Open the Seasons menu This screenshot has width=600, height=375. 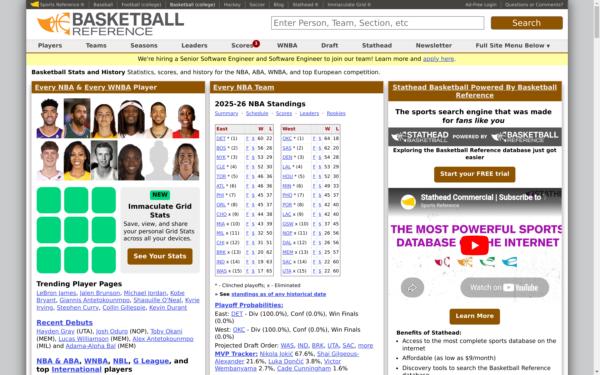point(144,46)
